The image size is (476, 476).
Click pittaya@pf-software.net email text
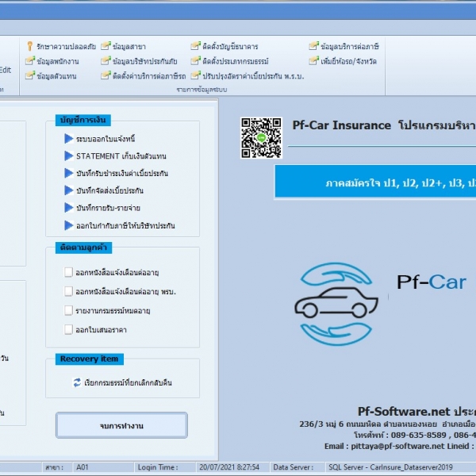click(x=397, y=446)
